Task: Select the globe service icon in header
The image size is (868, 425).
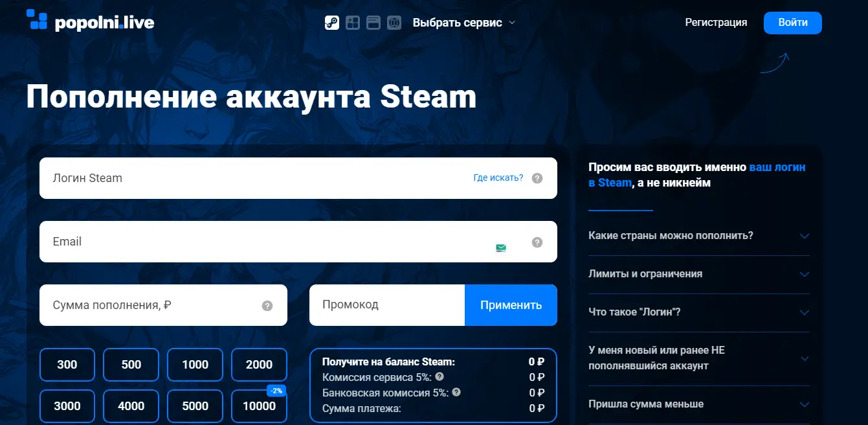Action: tap(394, 23)
